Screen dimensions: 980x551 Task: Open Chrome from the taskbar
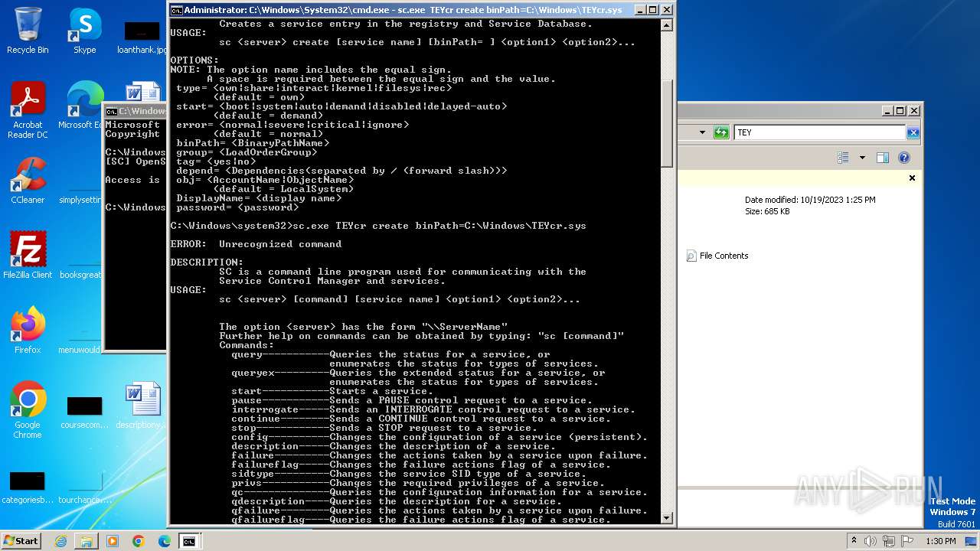[x=138, y=541]
